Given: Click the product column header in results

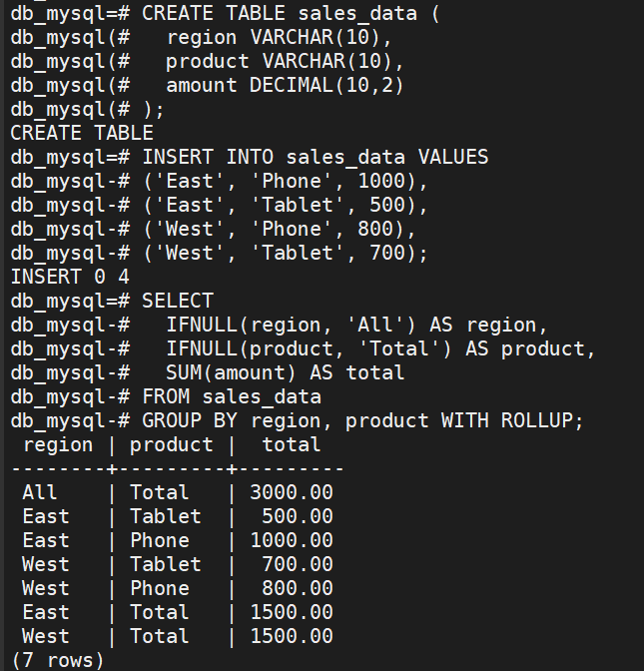Looking at the screenshot, I should pos(171,444).
